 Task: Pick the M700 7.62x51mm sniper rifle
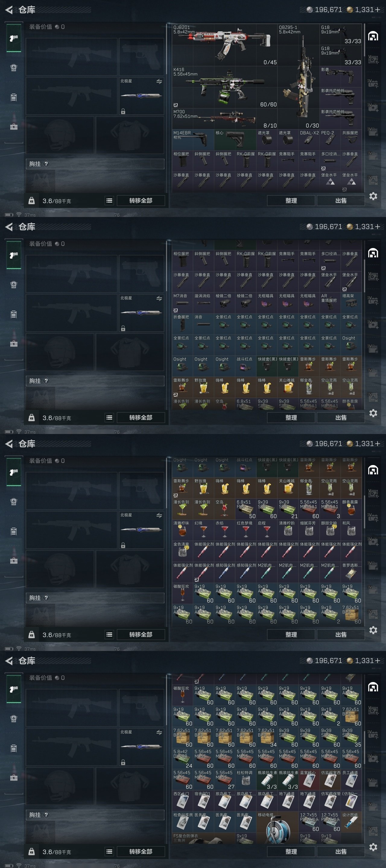(225, 119)
